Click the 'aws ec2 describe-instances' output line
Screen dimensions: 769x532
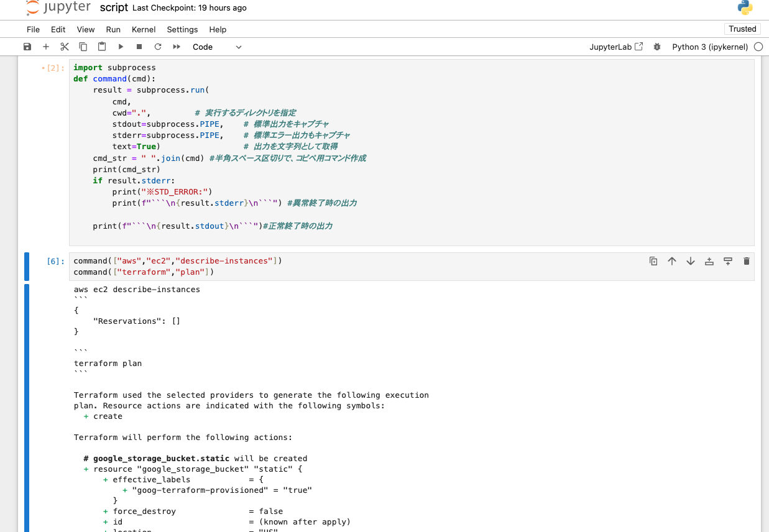pos(137,290)
